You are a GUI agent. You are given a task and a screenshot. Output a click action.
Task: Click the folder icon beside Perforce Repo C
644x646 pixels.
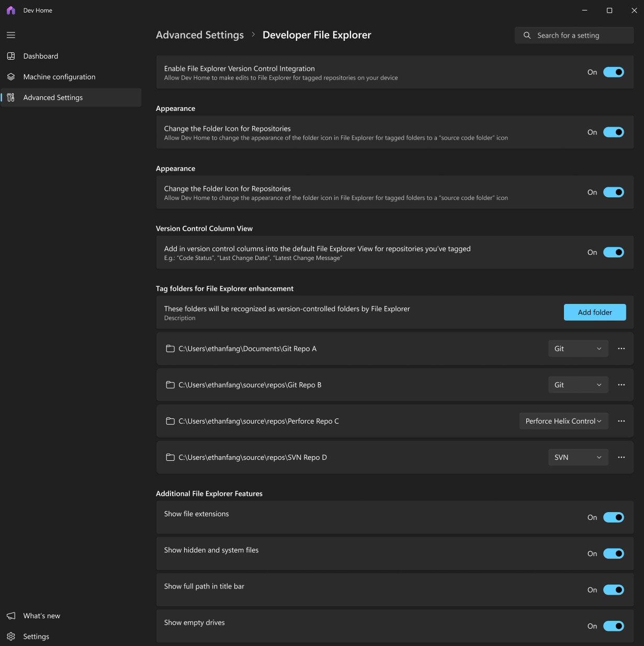(170, 421)
